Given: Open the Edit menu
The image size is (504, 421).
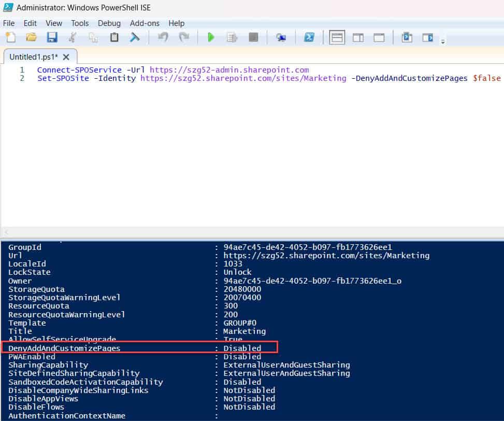Looking at the screenshot, I should coord(30,23).
